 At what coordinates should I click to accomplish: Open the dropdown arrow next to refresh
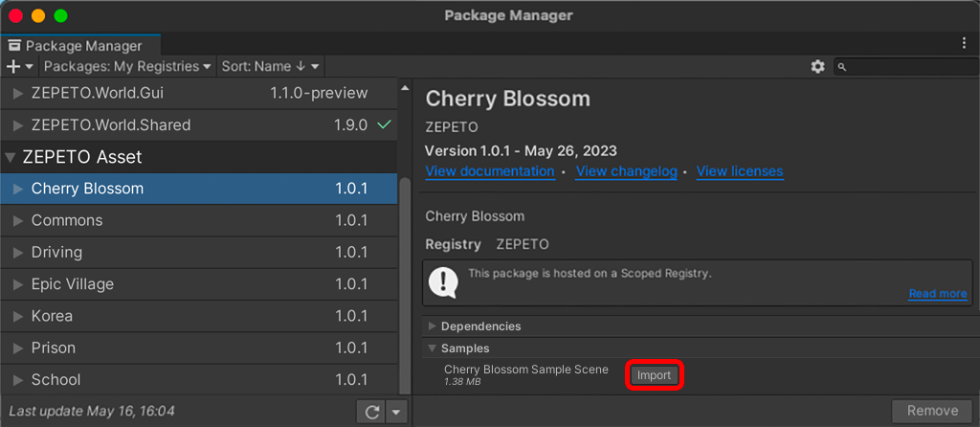397,412
